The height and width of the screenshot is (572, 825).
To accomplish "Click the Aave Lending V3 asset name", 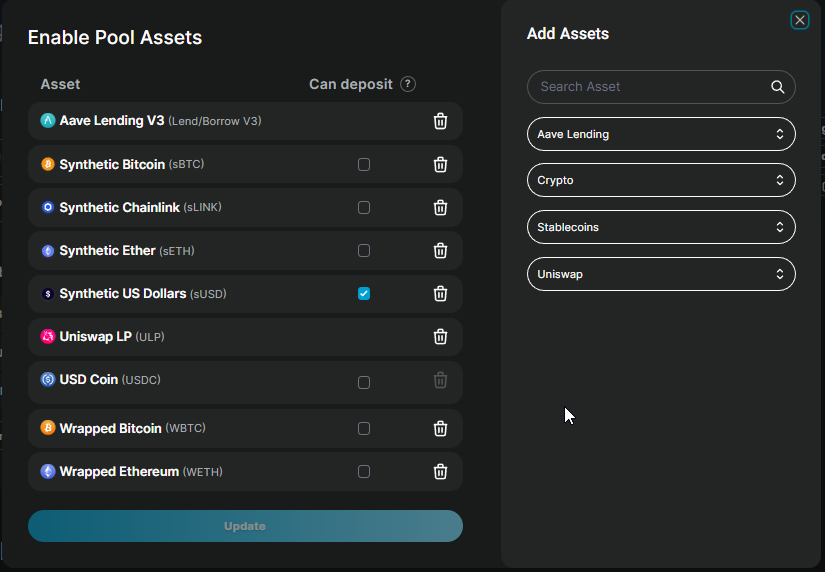I will pyautogui.click(x=112, y=121).
